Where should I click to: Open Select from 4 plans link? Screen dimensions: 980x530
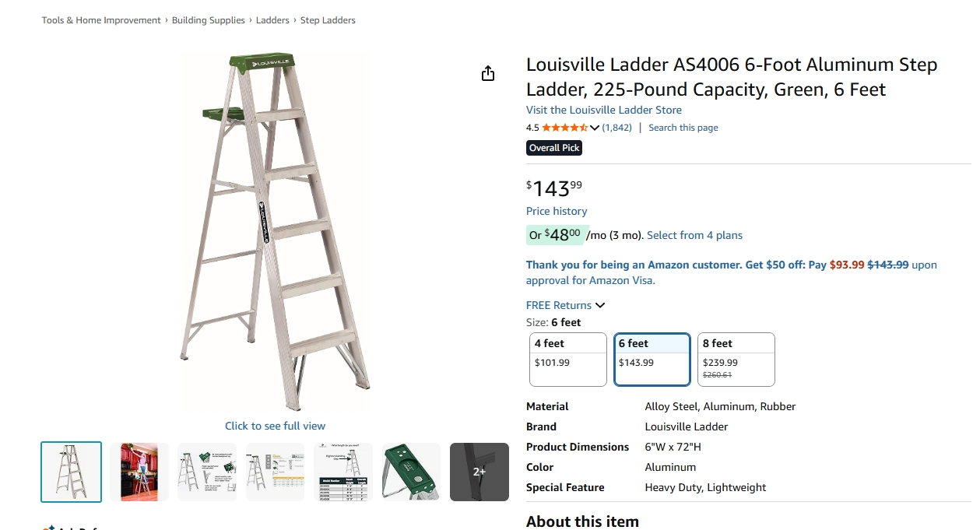(x=694, y=235)
